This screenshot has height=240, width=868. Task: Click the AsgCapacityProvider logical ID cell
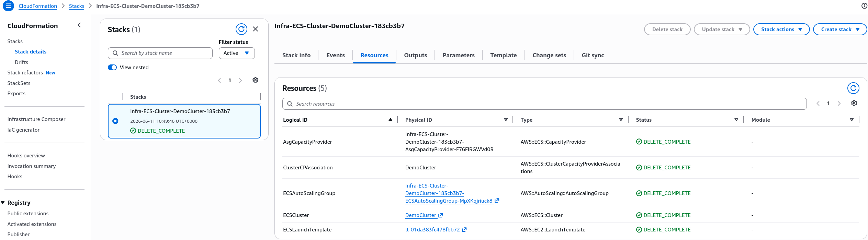point(307,142)
